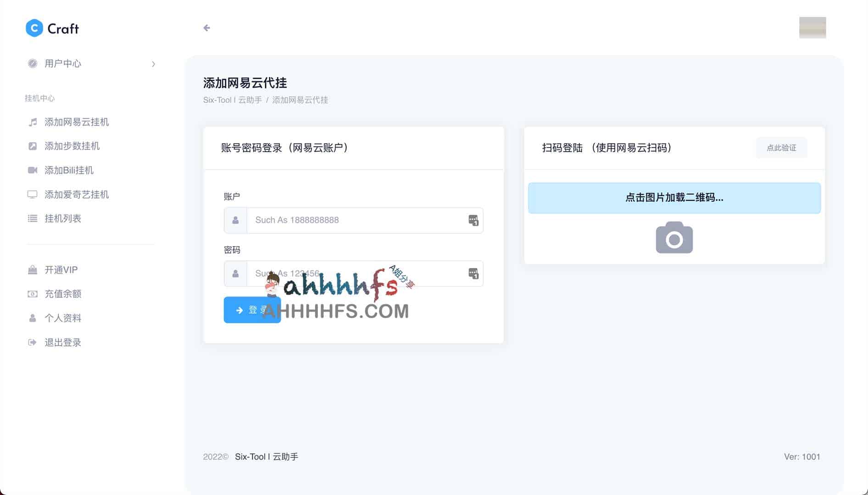Click the 账号密码登录 card heading

pyautogui.click(x=284, y=148)
